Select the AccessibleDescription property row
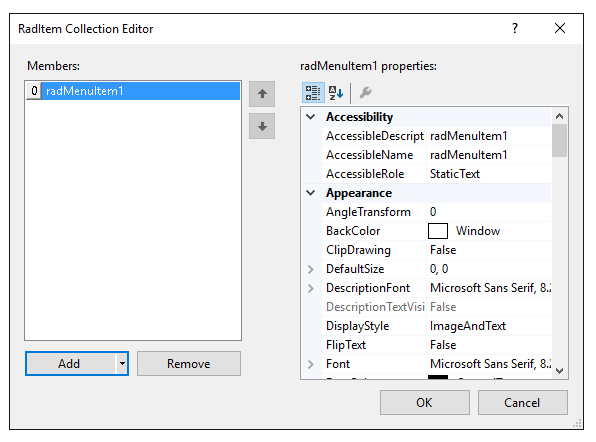596x442 pixels. [436, 136]
